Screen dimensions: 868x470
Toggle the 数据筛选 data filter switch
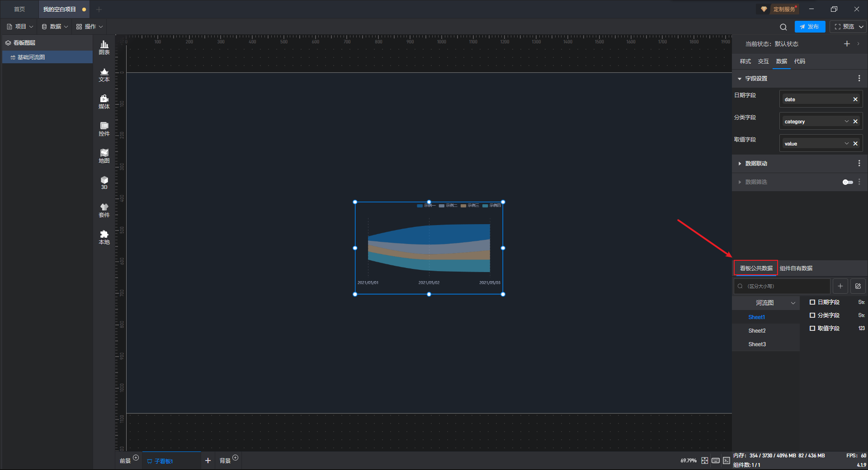tap(848, 182)
